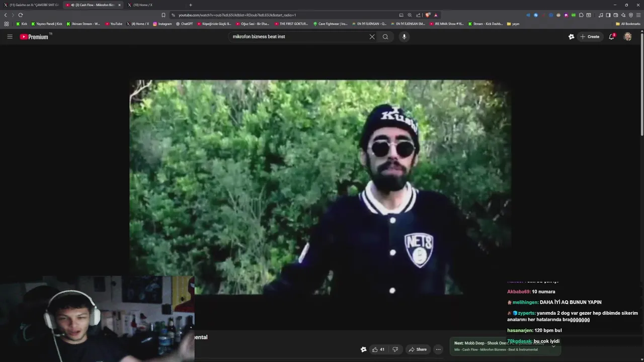Click chat user Akbaba69
The width and height of the screenshot is (644, 362).
coord(518,292)
